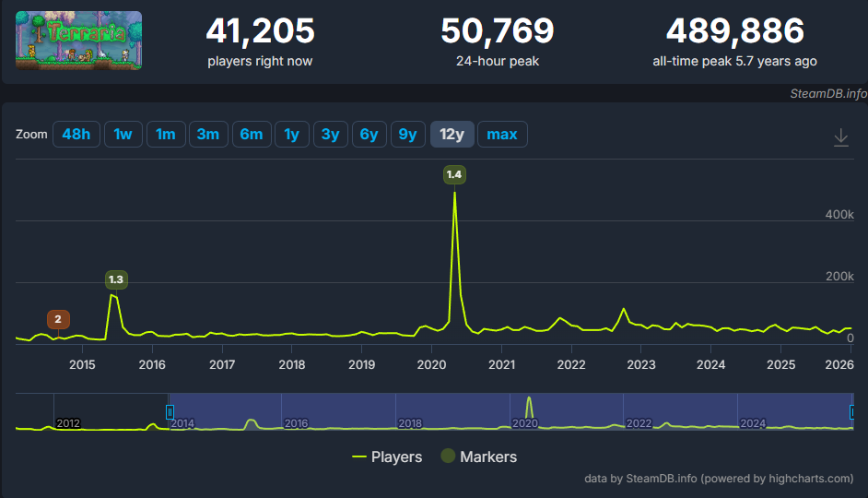Click the 50,769 24-hour peak stat
The width and height of the screenshot is (868, 498).
point(497,41)
